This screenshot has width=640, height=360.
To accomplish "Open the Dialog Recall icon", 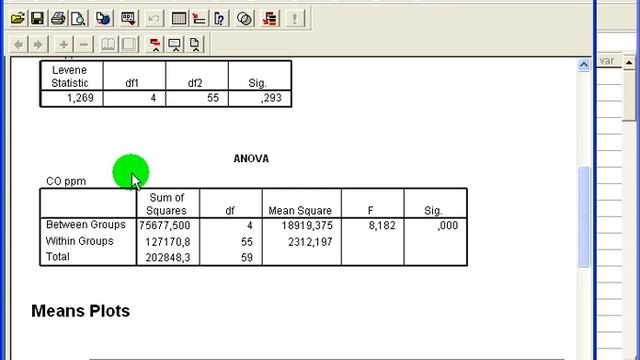I will [129, 18].
